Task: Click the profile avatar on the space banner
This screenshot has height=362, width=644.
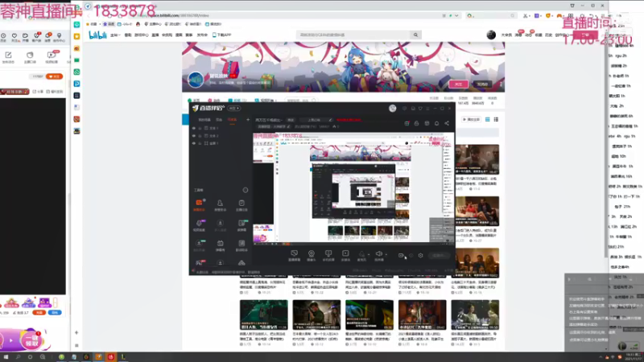Action: pyautogui.click(x=196, y=80)
